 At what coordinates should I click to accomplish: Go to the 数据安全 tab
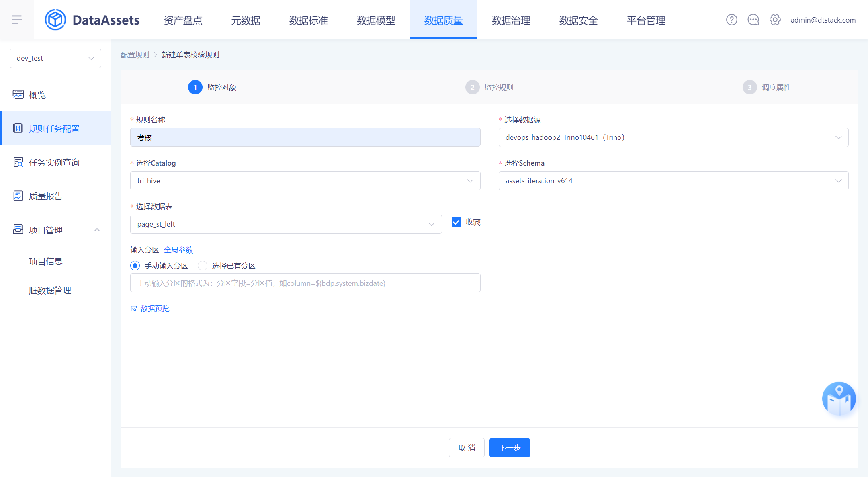point(579,20)
